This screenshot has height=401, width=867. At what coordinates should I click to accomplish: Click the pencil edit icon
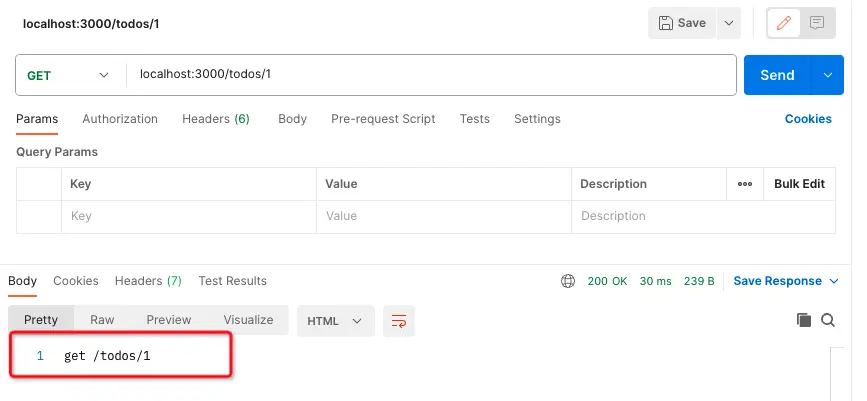click(784, 23)
